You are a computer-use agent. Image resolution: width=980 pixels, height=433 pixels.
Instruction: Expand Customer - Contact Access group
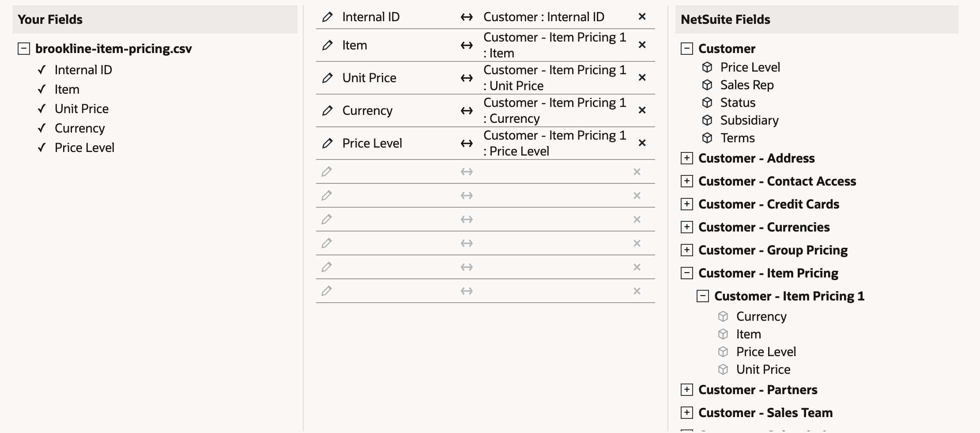click(687, 181)
